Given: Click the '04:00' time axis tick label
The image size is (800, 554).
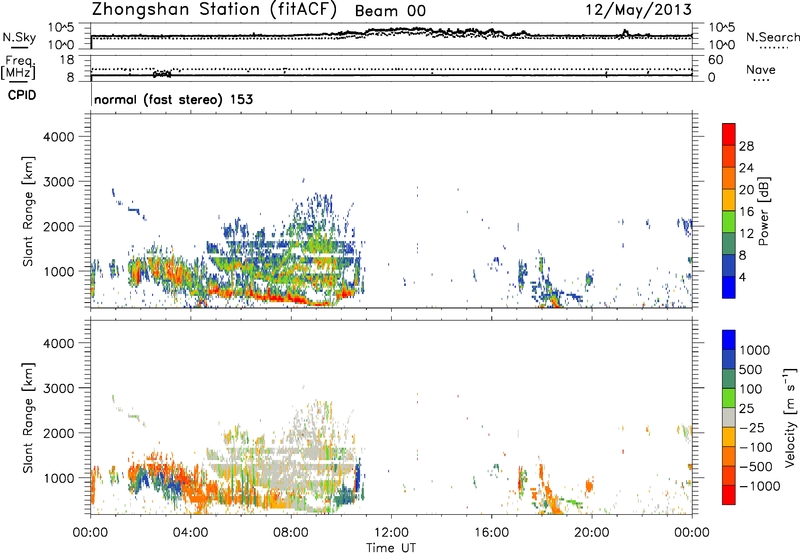Looking at the screenshot, I should point(191,533).
